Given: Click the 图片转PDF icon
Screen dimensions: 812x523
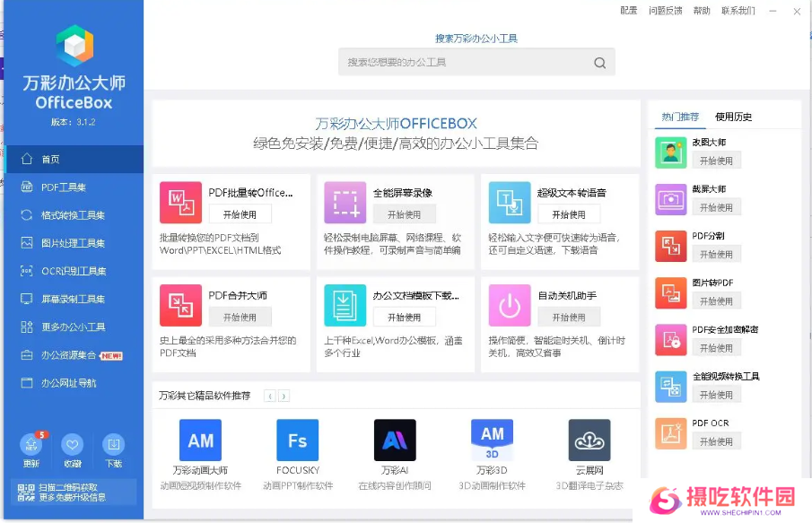Looking at the screenshot, I should click(x=670, y=293).
